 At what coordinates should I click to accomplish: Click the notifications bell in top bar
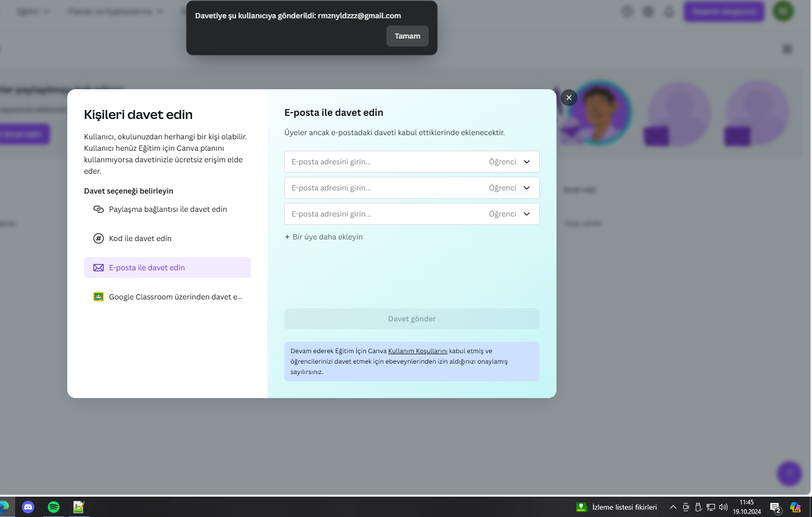click(x=669, y=11)
